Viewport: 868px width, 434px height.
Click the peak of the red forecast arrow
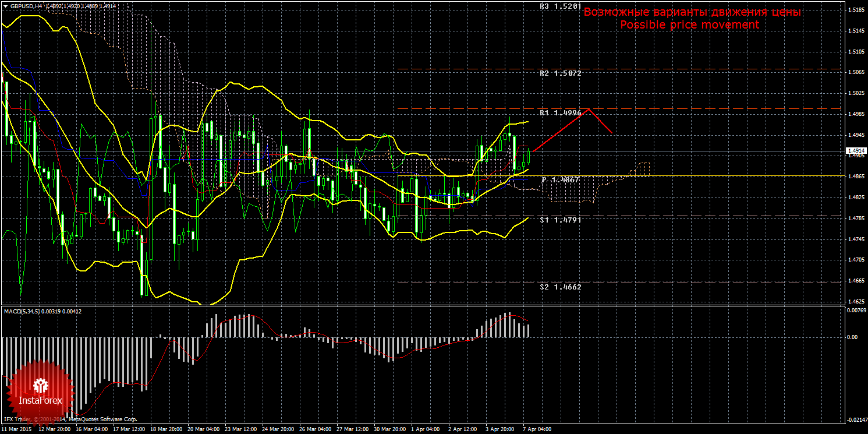590,109
